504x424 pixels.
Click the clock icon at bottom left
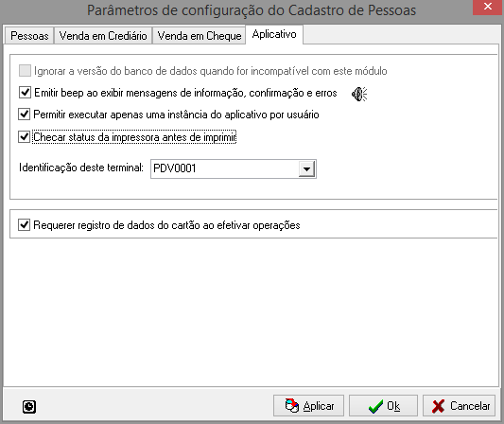[29, 407]
